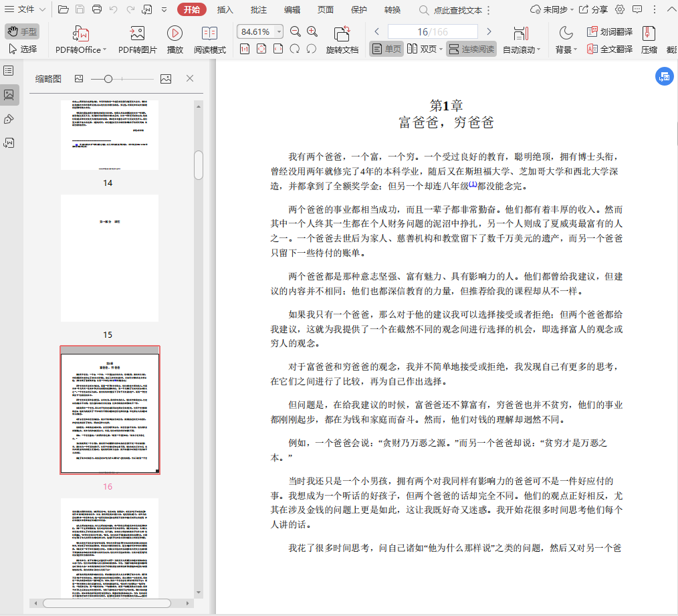Viewport: 678px width, 616px height.
Task: Open settings gear icon
Action: point(620,9)
